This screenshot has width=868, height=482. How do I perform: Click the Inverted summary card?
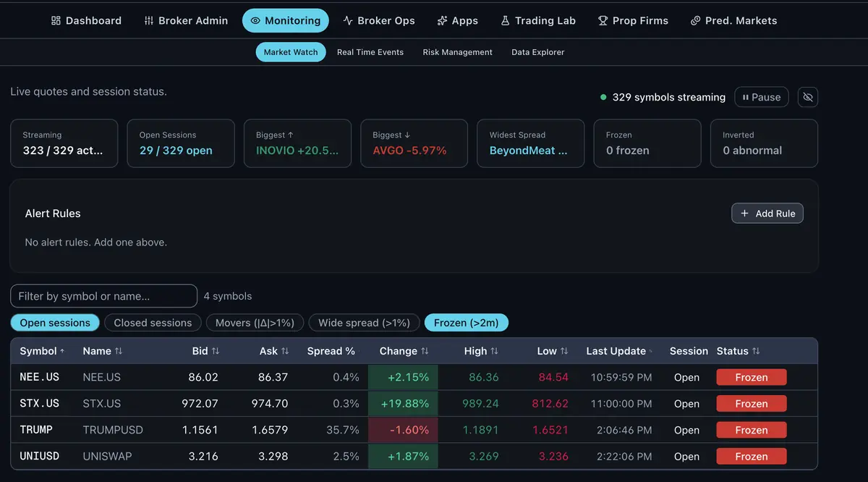click(x=765, y=143)
